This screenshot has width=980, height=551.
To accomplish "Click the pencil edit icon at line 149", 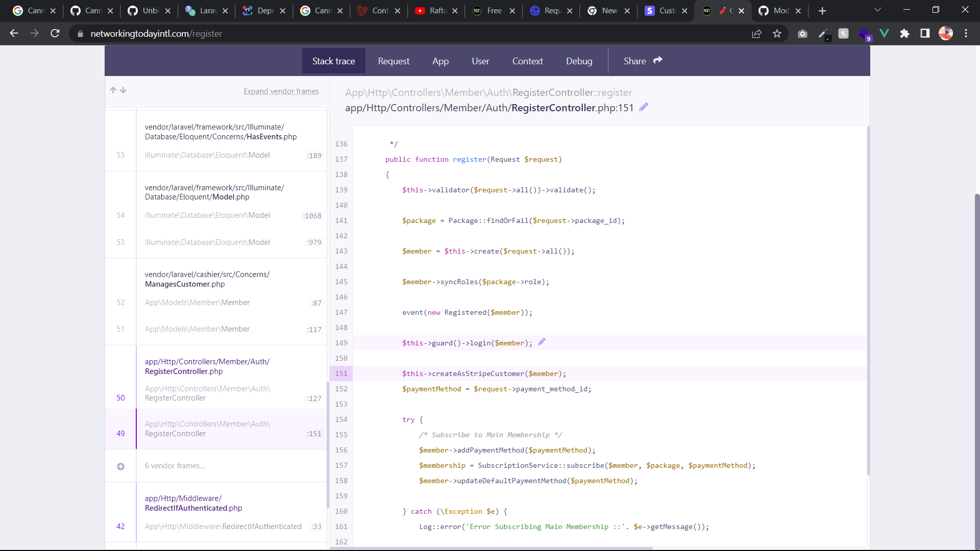I will click(542, 342).
